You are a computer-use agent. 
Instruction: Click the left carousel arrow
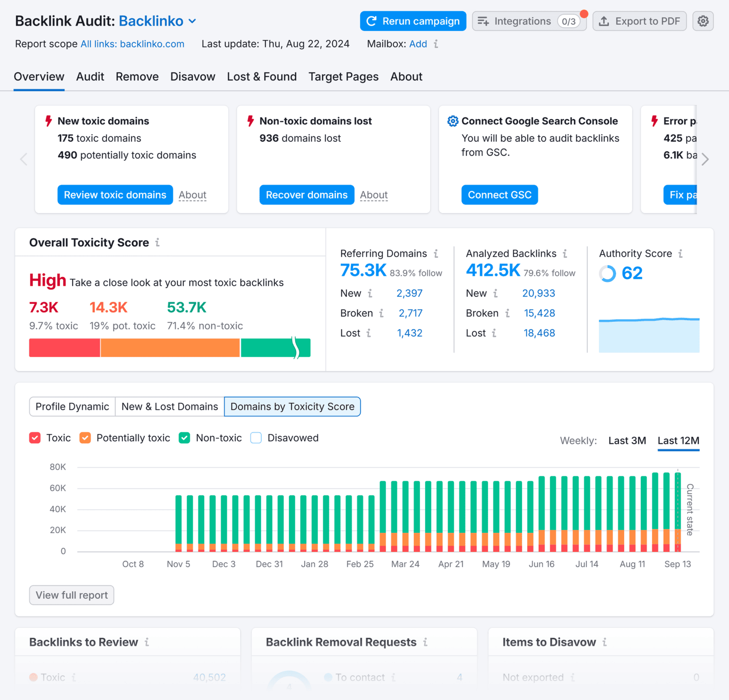24,159
